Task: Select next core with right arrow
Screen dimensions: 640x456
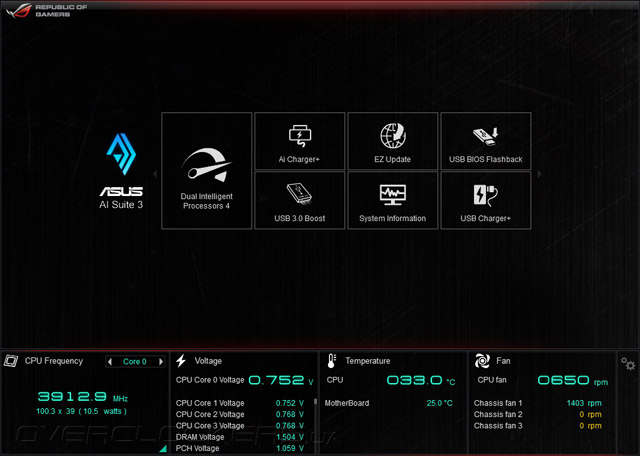Action: (161, 362)
